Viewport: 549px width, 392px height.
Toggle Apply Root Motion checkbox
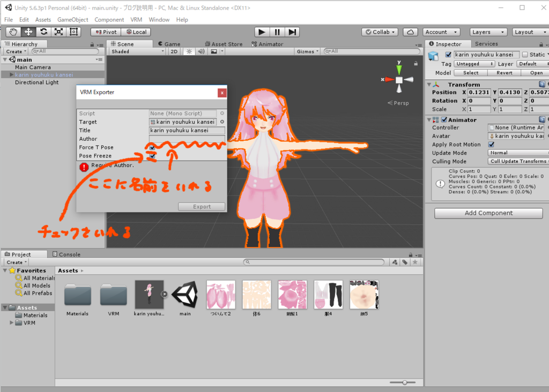click(x=491, y=145)
